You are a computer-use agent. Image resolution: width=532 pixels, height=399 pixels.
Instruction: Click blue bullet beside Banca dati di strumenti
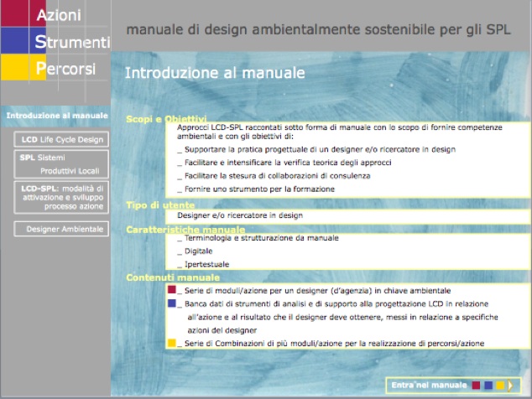(x=172, y=303)
